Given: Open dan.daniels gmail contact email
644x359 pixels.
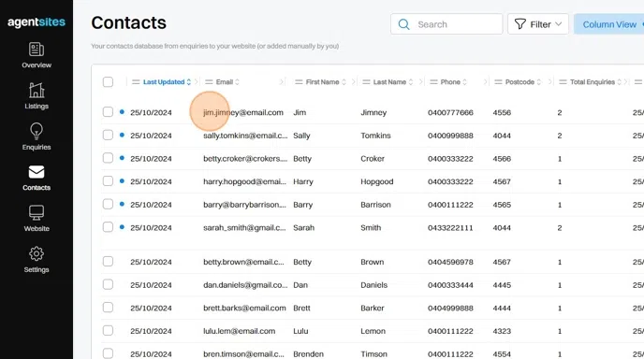Looking at the screenshot, I should pyautogui.click(x=245, y=285).
